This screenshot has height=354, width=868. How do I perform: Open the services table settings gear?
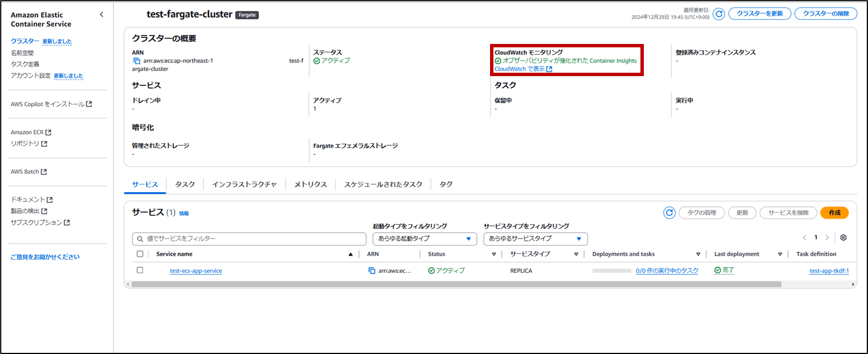click(843, 238)
